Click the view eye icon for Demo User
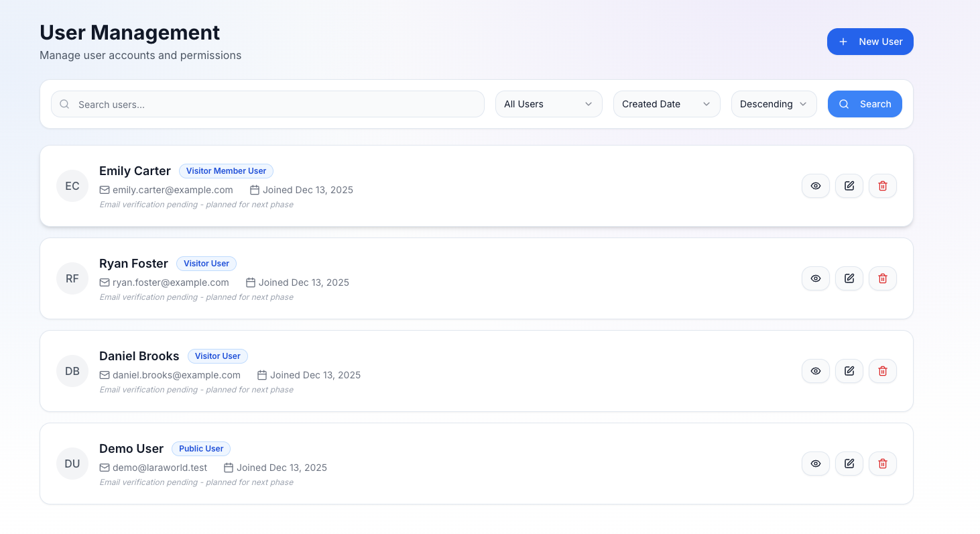Viewport: 980px width, 534px height. coord(816,464)
